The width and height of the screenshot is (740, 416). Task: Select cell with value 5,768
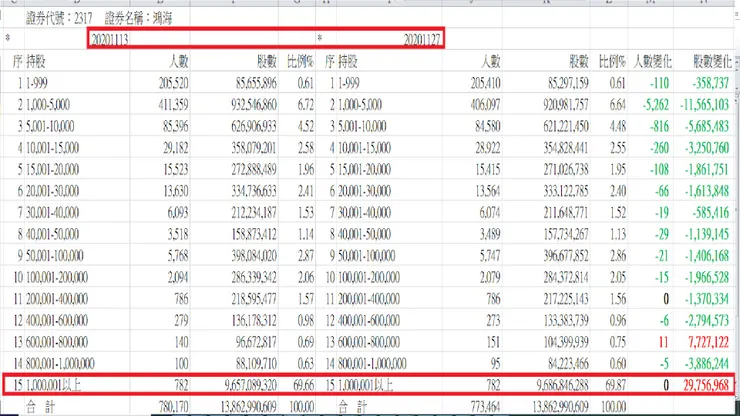point(178,256)
